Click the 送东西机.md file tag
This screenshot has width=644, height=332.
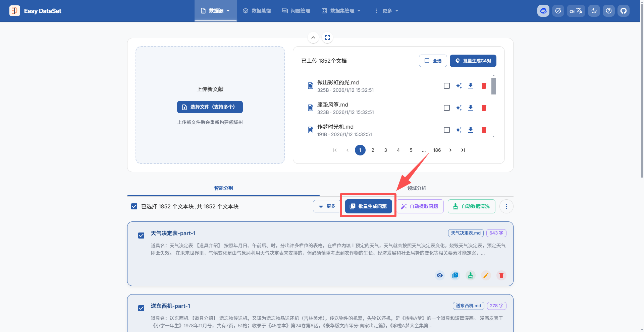[469, 306]
